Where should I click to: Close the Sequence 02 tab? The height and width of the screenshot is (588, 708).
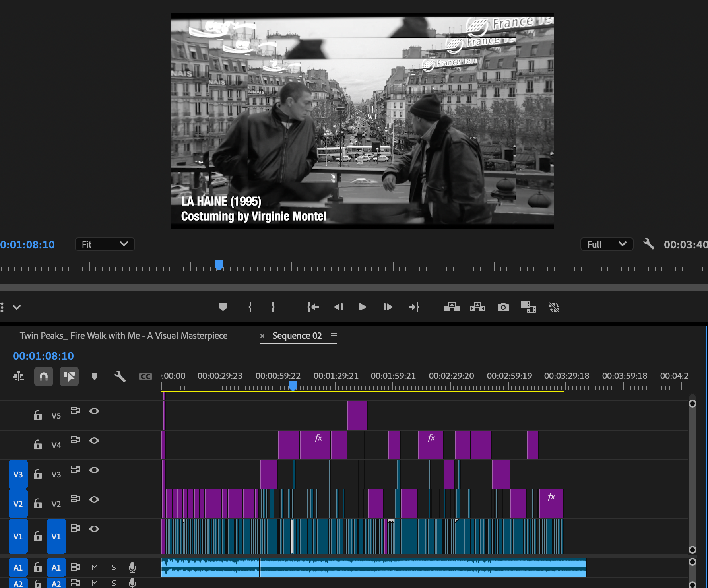click(262, 336)
